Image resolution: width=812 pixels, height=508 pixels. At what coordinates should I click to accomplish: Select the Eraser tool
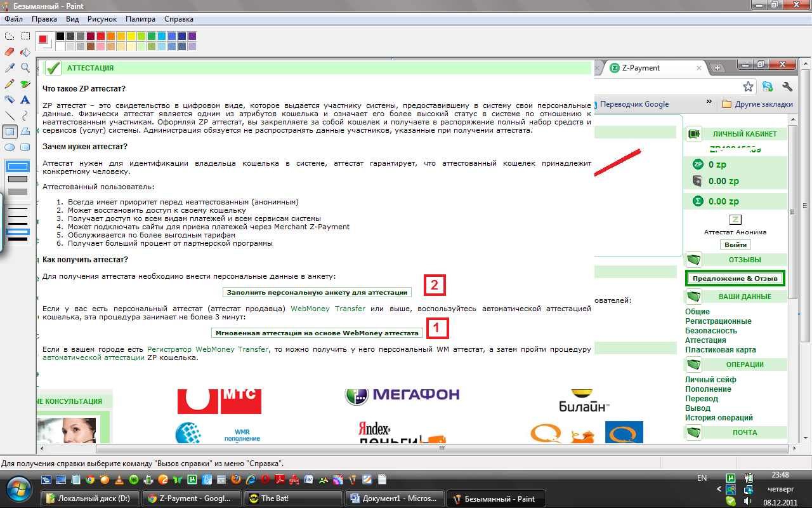(10, 51)
